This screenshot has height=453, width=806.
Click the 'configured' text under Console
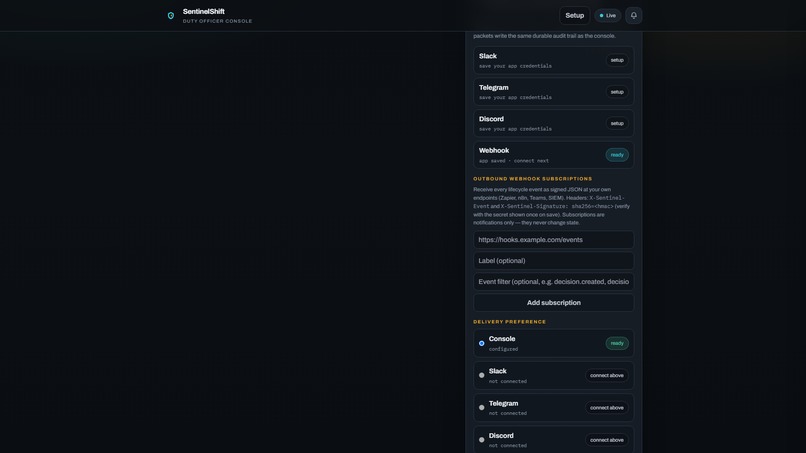503,349
